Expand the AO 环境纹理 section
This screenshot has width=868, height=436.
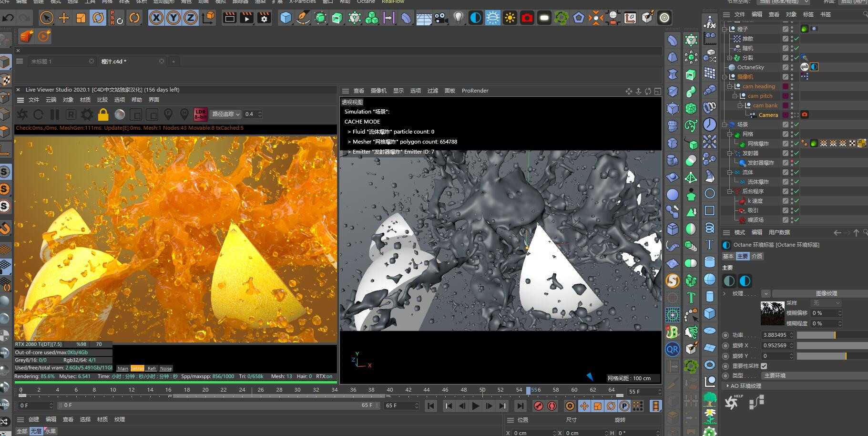[727, 386]
